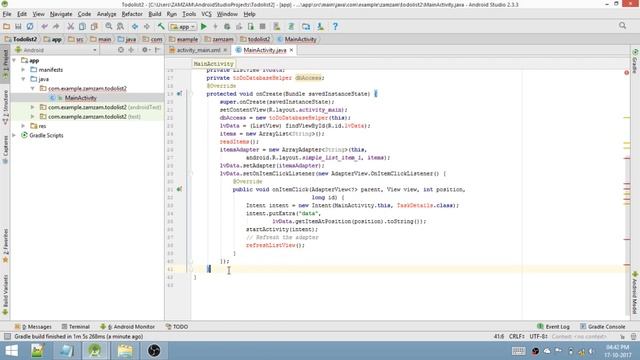The image size is (640, 360).
Task: Click the Search Everywhere magnifier icon
Action: coord(622,26)
